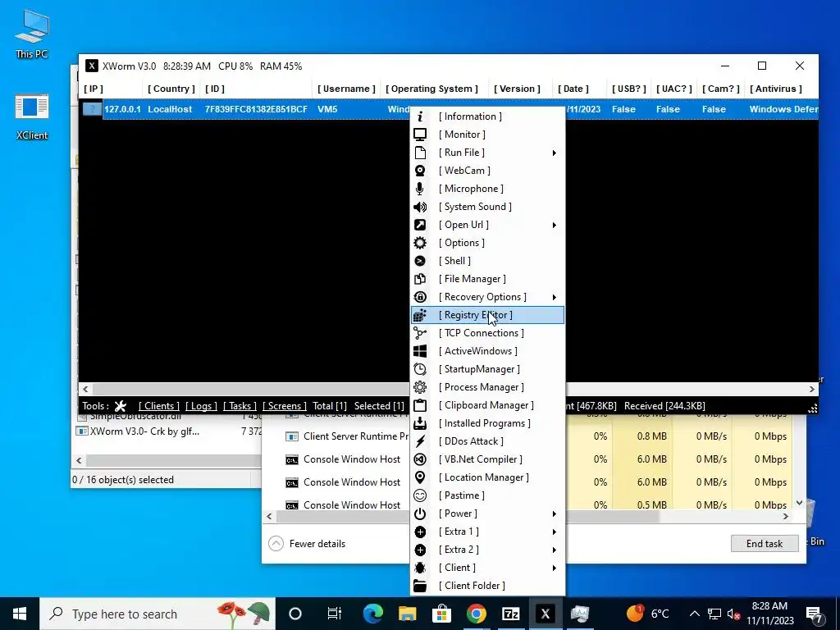Select the XClient desktop icon
840x630 pixels.
tap(32, 116)
